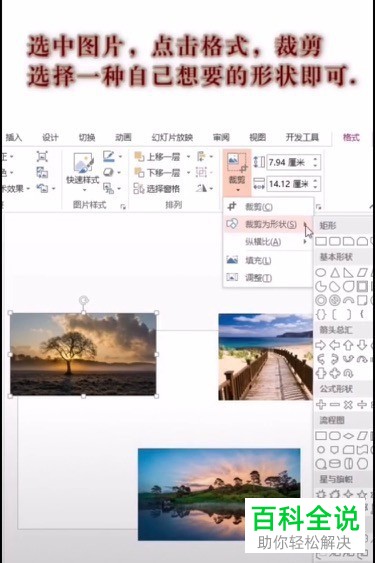Select the beach boardwalk picture on slide

pyautogui.click(x=265, y=357)
